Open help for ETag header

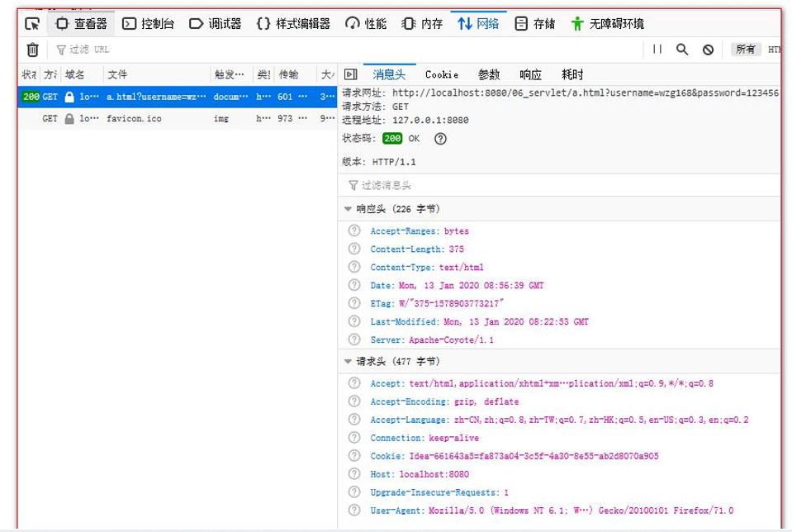(x=354, y=304)
